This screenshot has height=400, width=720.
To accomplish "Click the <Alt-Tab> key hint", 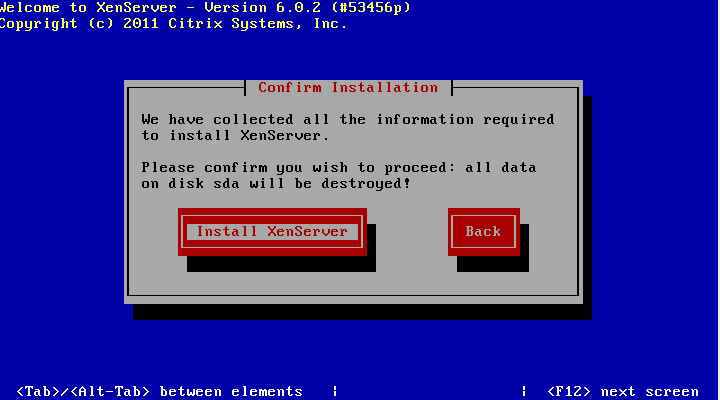I will click(x=110, y=391).
